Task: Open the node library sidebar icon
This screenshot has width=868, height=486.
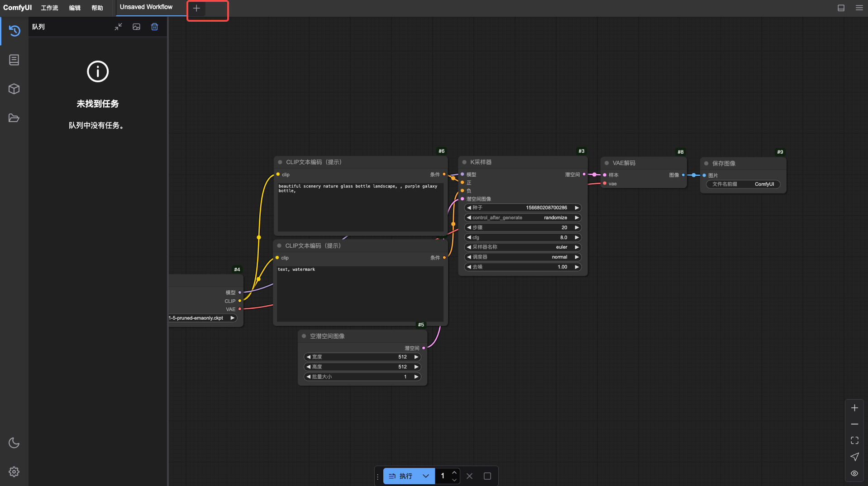Action: click(x=14, y=60)
